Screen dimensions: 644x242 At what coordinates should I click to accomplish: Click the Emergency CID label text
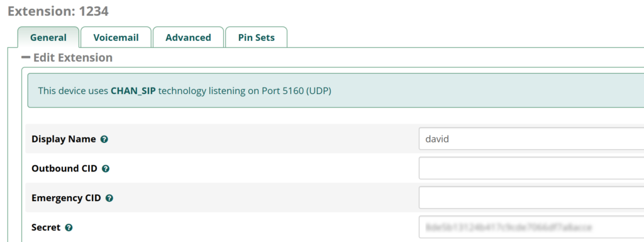click(x=66, y=198)
